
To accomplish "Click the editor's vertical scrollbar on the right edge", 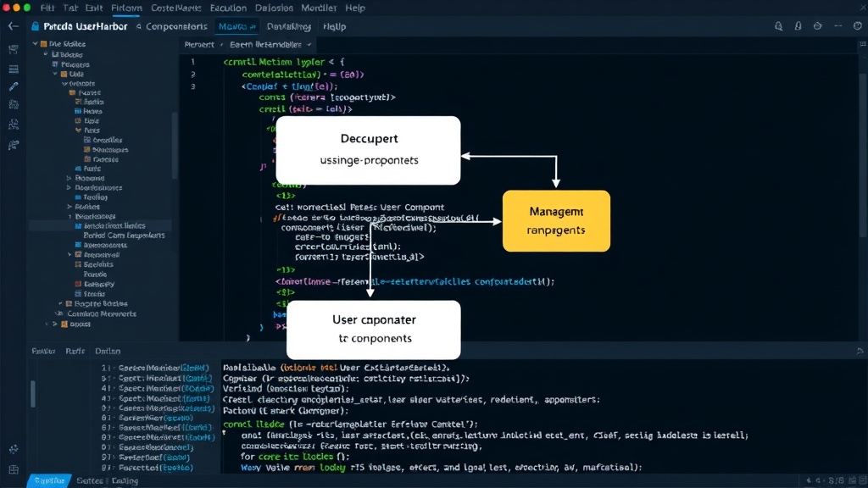I will 863,155.
